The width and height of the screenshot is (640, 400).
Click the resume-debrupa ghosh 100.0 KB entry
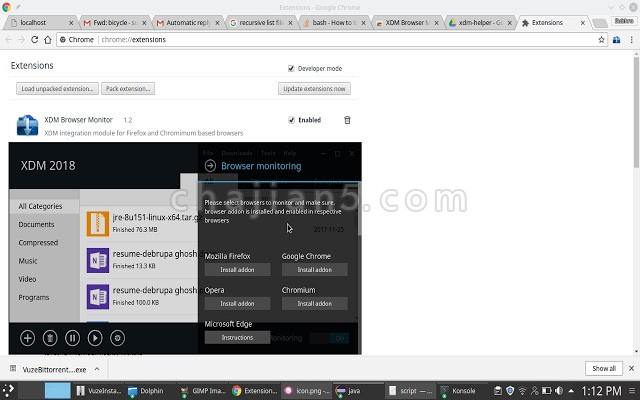tap(142, 296)
